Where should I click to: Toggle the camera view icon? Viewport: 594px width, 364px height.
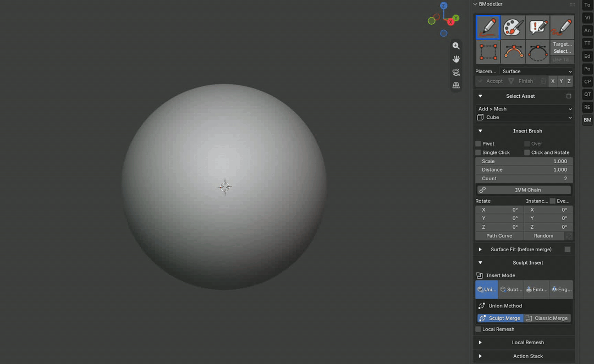(x=456, y=73)
